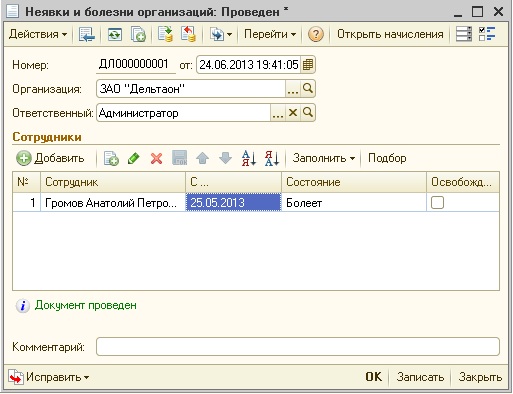Click the Состояние column header
The width and height of the screenshot is (513, 394).
coord(354,182)
